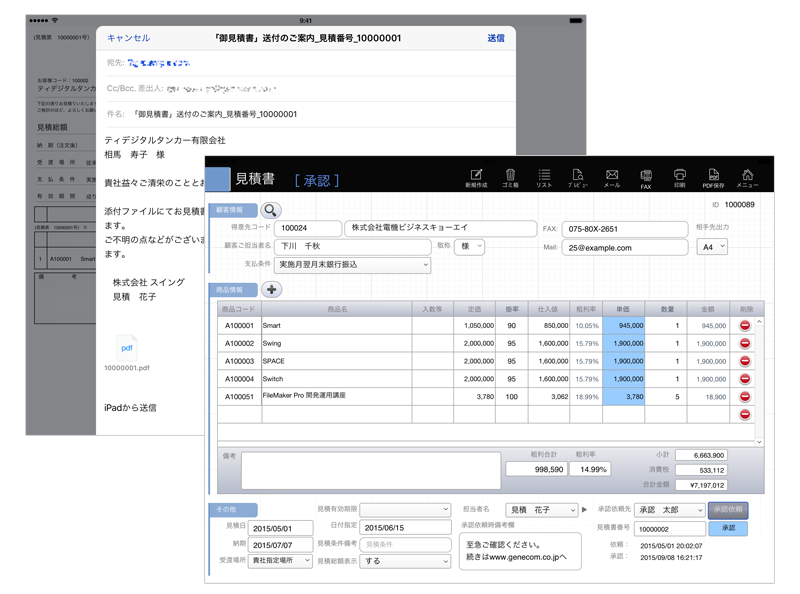This screenshot has height=594, width=800.
Task: Click the 備考 remarks text area
Action: click(370, 471)
